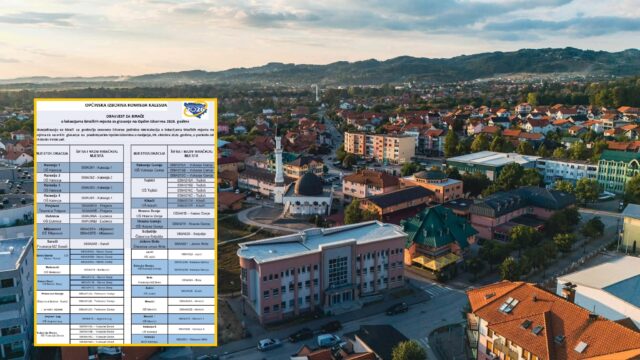Click the 'Kalesija 1' cell in the table
The image size is (640, 360).
[53, 167]
